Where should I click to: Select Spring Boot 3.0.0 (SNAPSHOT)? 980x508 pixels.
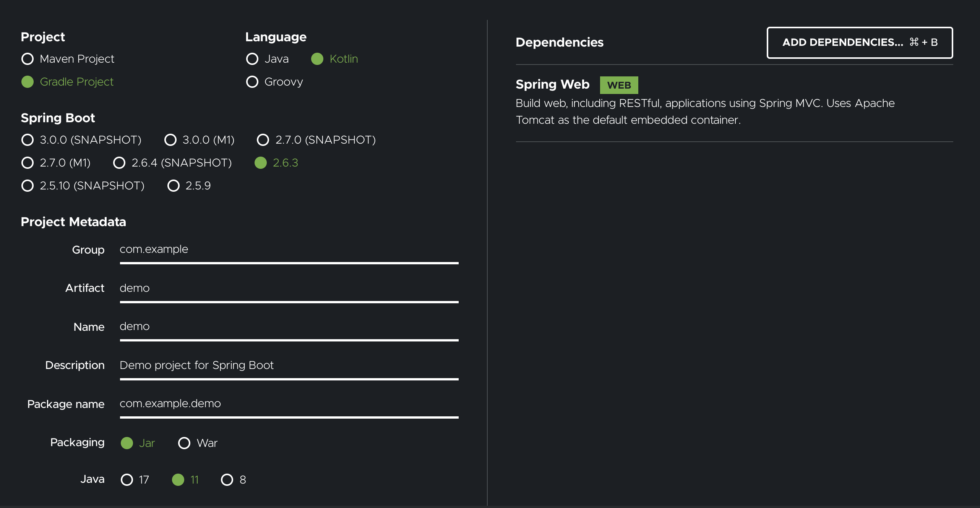(x=28, y=140)
